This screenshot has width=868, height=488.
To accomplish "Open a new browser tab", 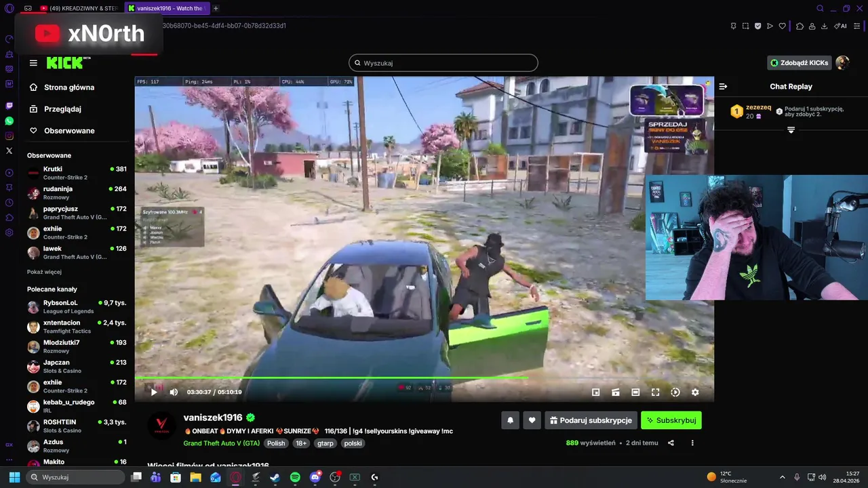I will pos(216,8).
